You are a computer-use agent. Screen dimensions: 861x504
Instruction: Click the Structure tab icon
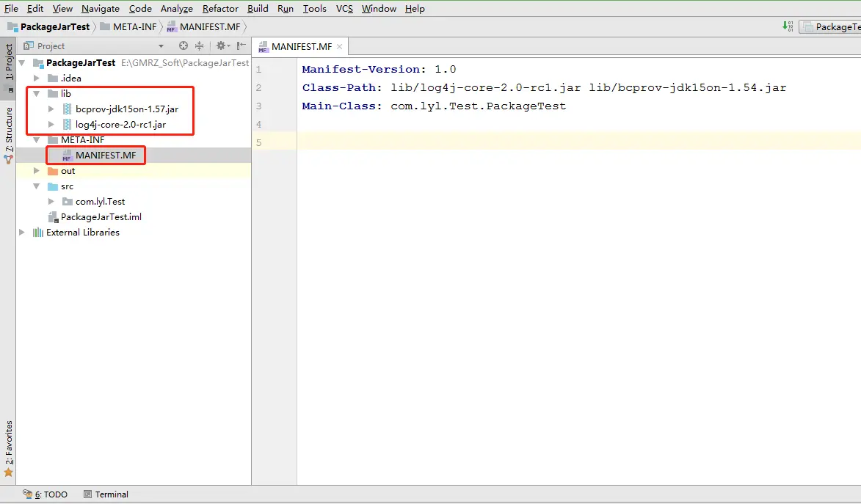[8, 160]
